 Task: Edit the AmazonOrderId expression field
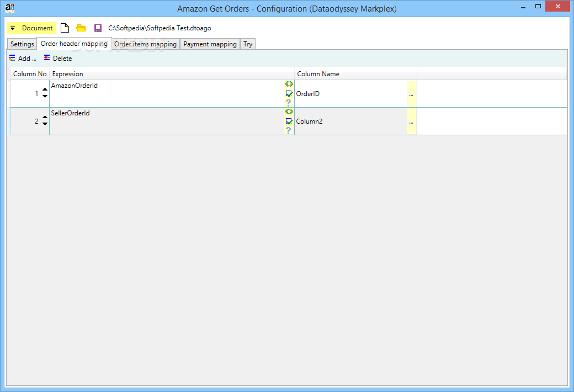[x=167, y=93]
